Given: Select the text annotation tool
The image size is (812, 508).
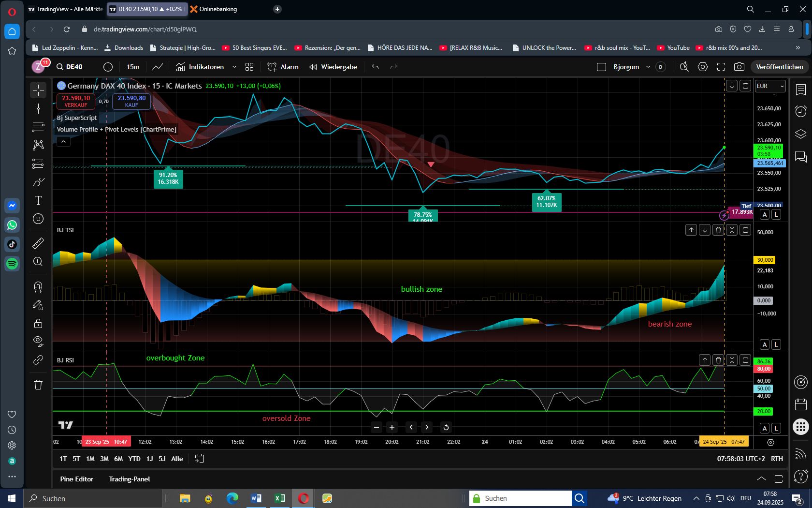Looking at the screenshot, I should pos(38,200).
